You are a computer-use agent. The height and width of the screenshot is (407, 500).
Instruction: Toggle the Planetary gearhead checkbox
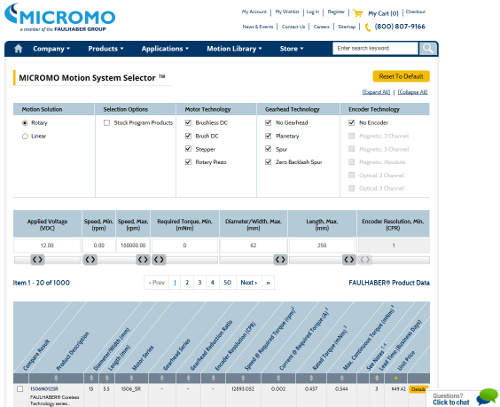(268, 136)
